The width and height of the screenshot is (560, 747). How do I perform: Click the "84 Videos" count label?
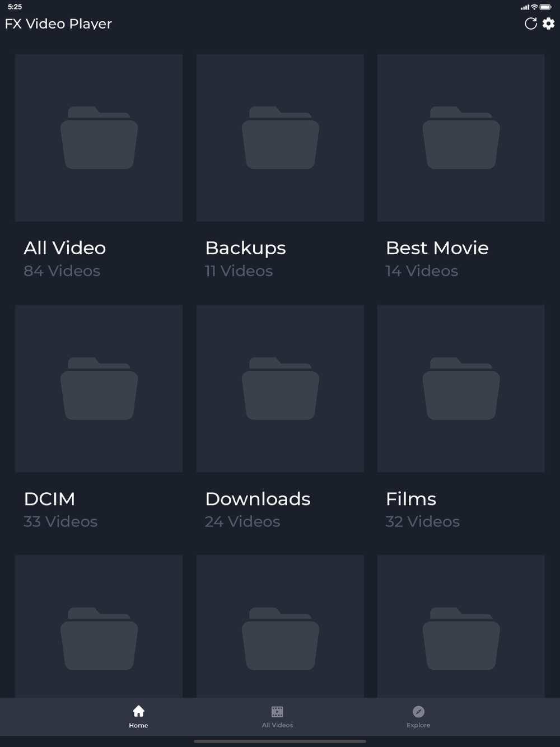[x=62, y=271]
